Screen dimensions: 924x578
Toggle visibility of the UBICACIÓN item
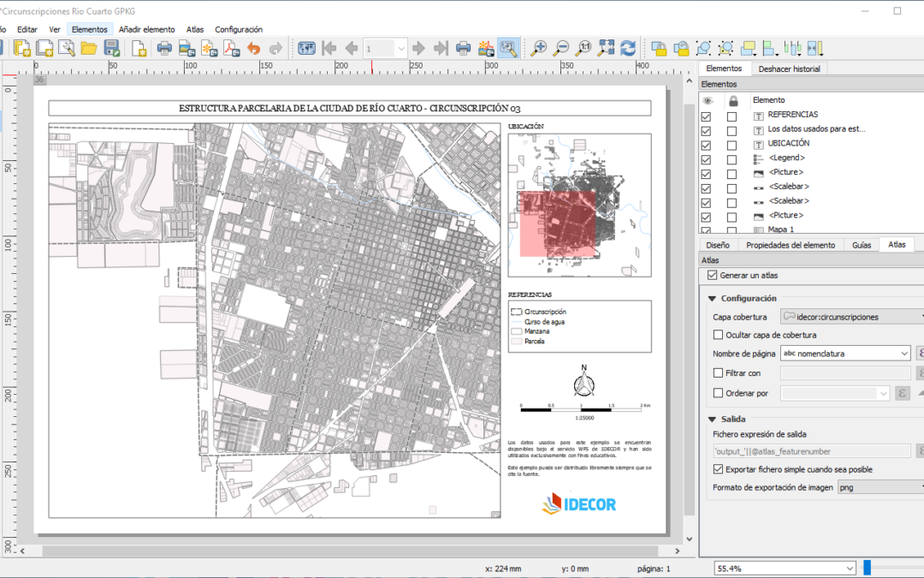click(706, 145)
